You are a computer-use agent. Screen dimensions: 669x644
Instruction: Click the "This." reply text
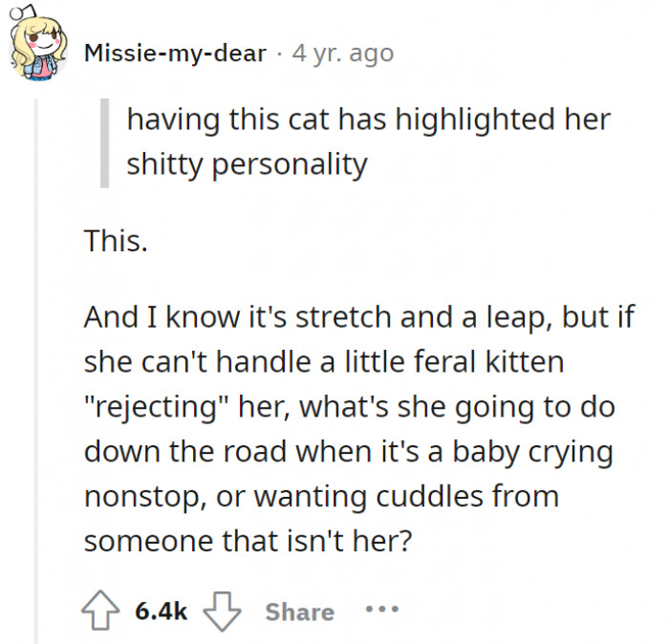coord(116,242)
